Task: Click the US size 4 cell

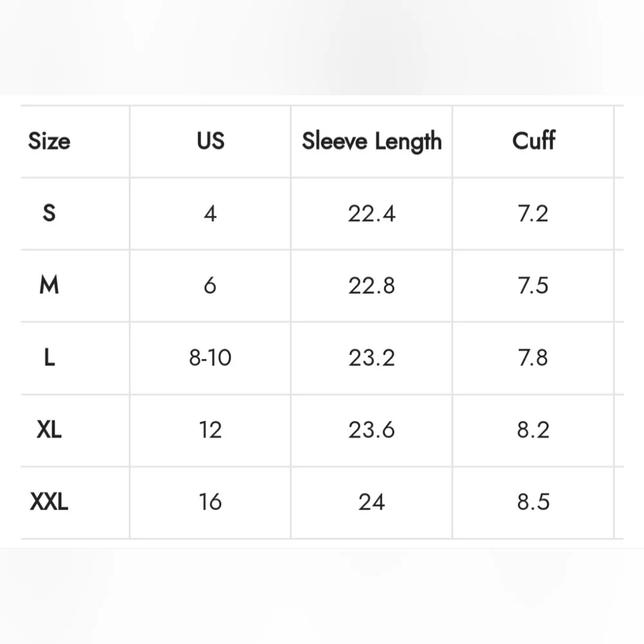Action: point(211,214)
